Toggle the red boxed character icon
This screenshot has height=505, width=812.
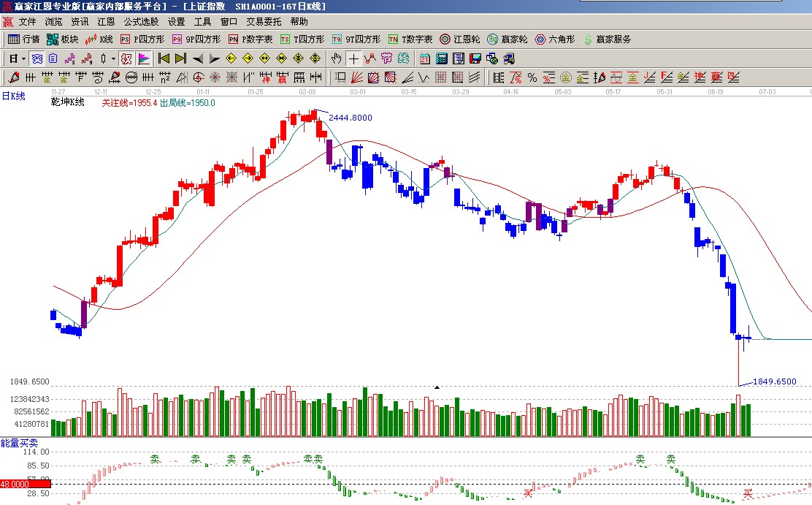126,58
